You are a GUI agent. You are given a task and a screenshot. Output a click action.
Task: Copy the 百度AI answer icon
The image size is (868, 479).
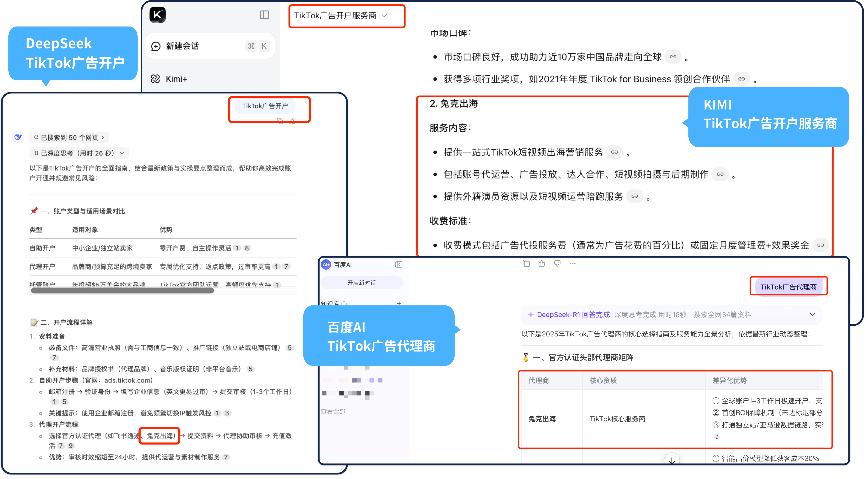[526, 264]
